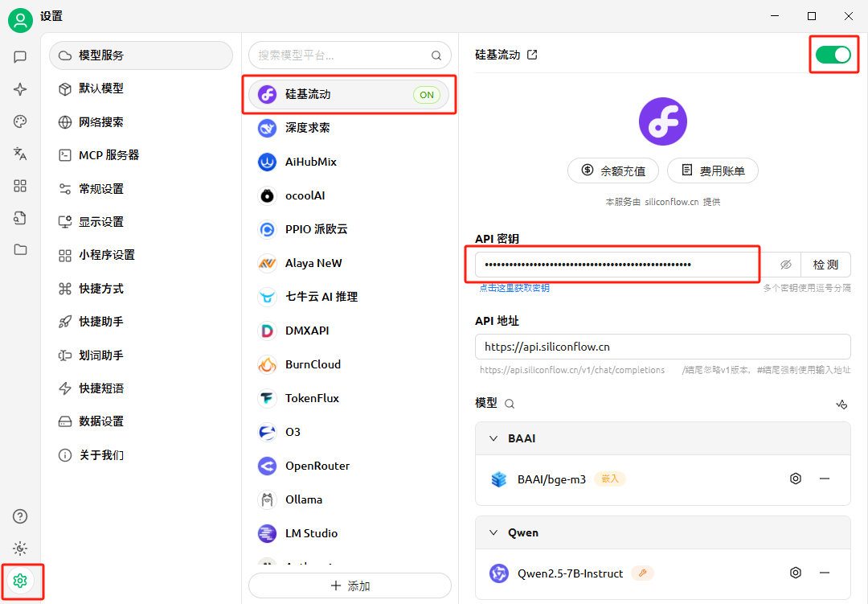The width and height of the screenshot is (868, 604).
Task: Open the files folder sidebar icon
Action: [20, 249]
